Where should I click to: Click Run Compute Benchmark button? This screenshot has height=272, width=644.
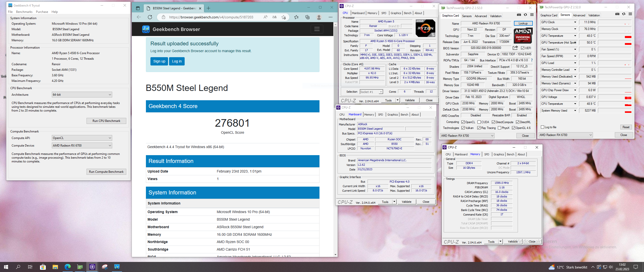[x=106, y=172]
